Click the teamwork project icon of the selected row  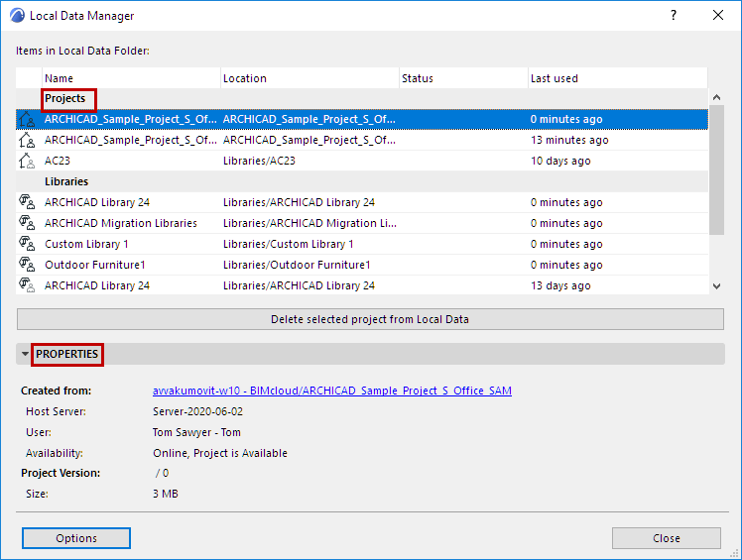click(27, 119)
